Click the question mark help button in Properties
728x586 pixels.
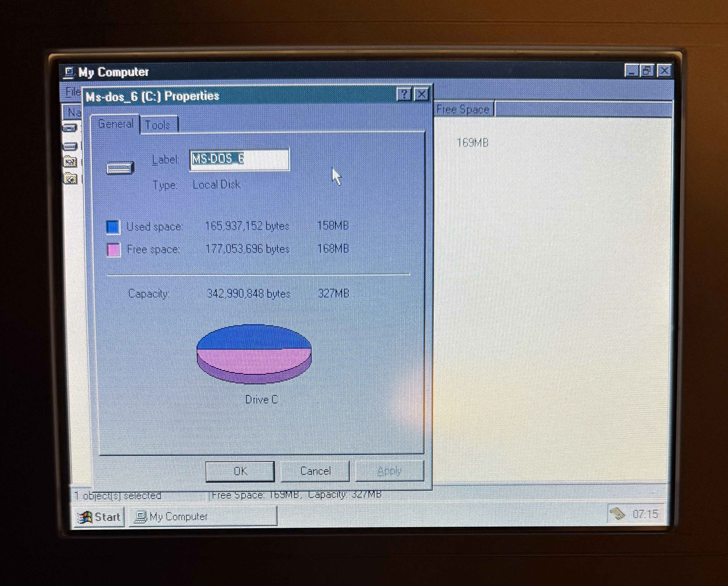[403, 95]
